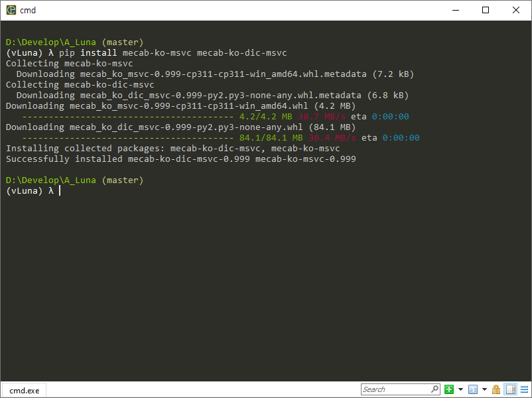Click the 'cmd' window title text
Screen dimensions: 532x398
coord(28,10)
